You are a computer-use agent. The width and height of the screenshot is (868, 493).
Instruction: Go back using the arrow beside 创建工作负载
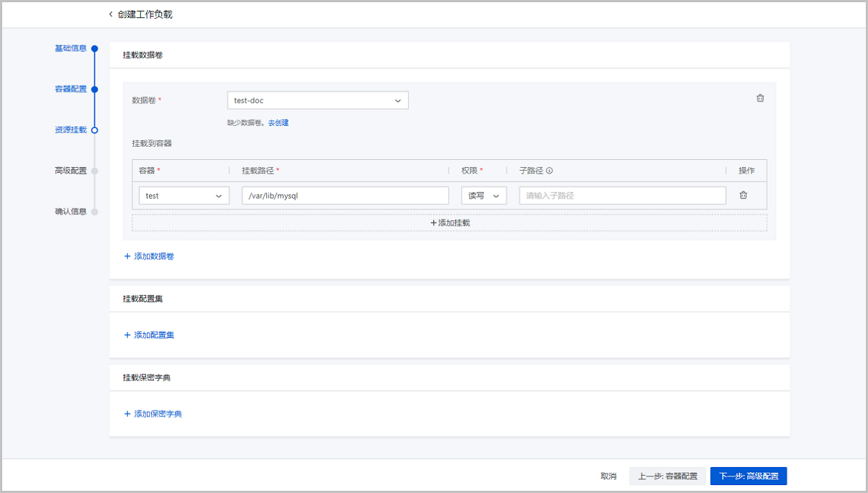[x=111, y=14]
